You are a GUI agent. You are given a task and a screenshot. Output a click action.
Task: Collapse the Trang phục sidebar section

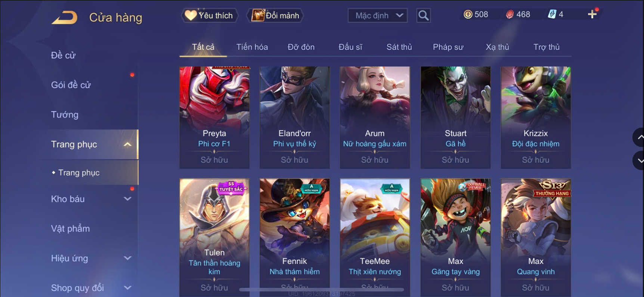127,144
